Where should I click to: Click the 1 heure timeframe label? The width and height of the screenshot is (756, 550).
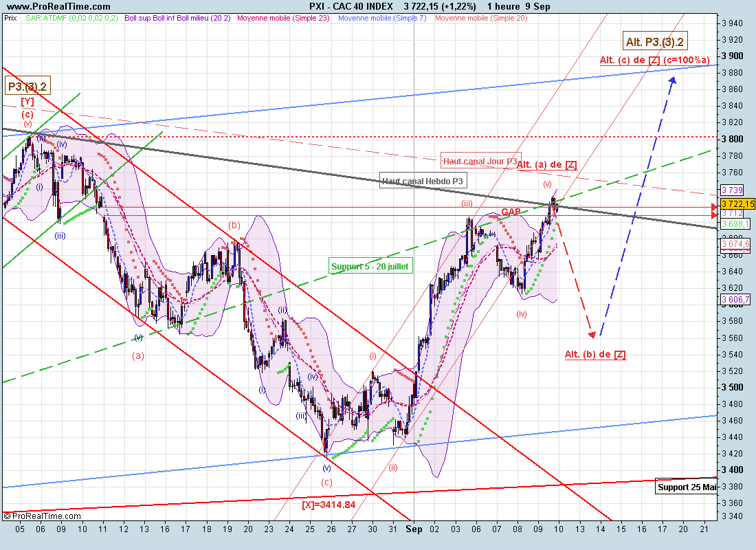coord(503,6)
